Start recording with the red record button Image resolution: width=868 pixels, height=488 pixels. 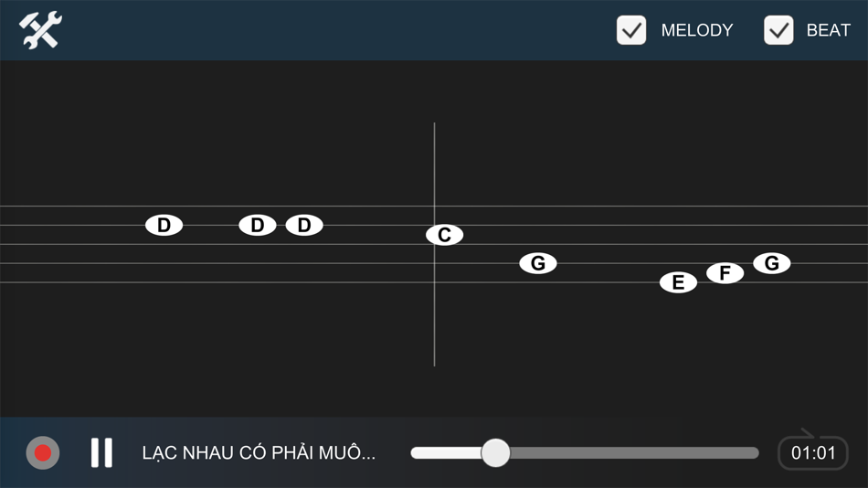[43, 452]
